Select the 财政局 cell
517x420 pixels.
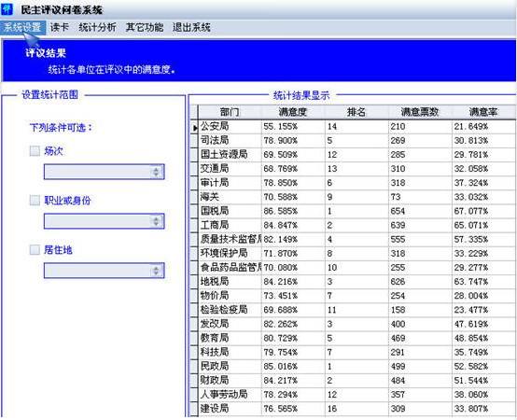230,381
